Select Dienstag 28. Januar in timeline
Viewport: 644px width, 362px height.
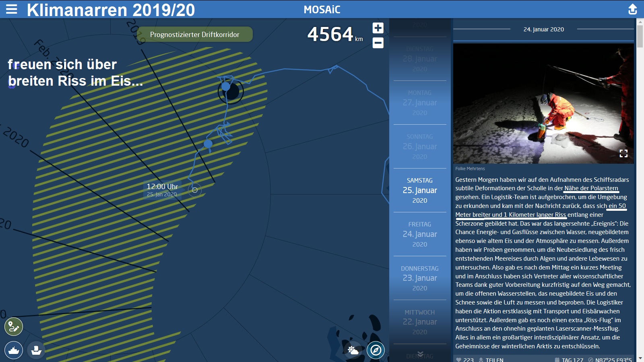(420, 59)
